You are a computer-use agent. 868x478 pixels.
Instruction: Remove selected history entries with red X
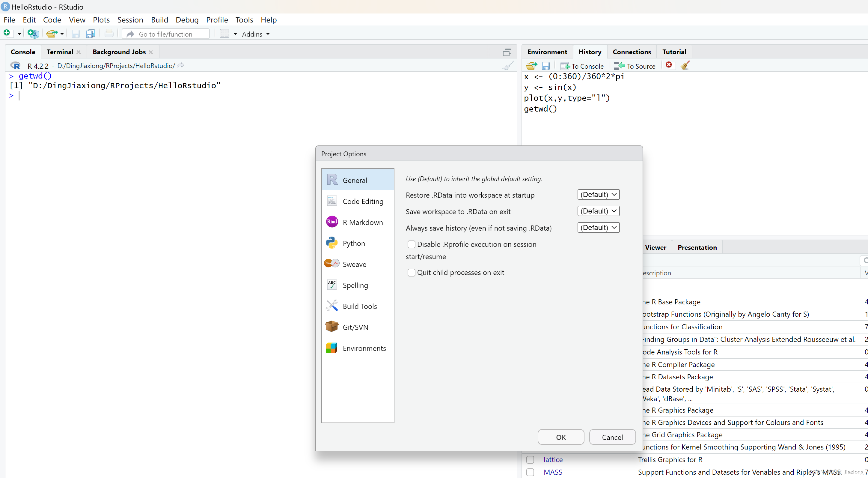[x=668, y=65]
